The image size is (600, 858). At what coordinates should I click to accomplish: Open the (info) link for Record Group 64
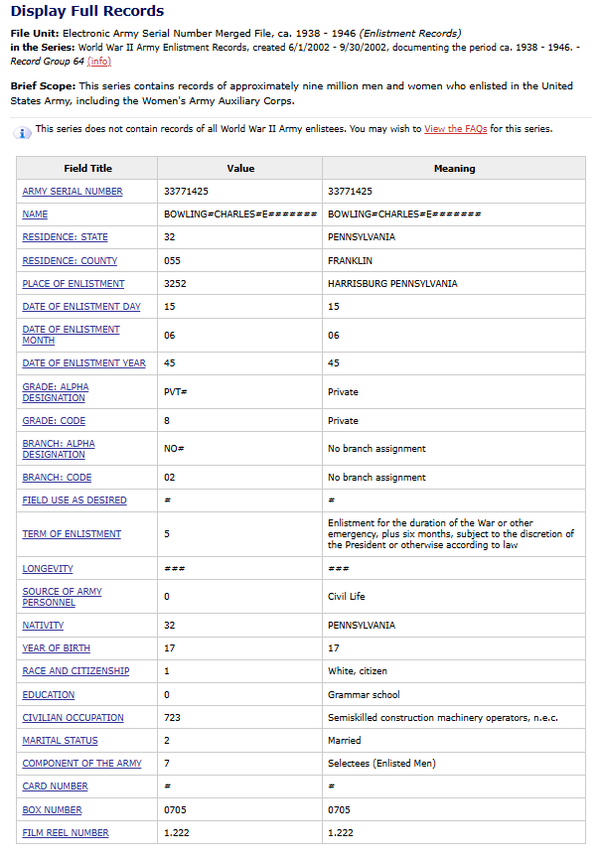tap(99, 62)
